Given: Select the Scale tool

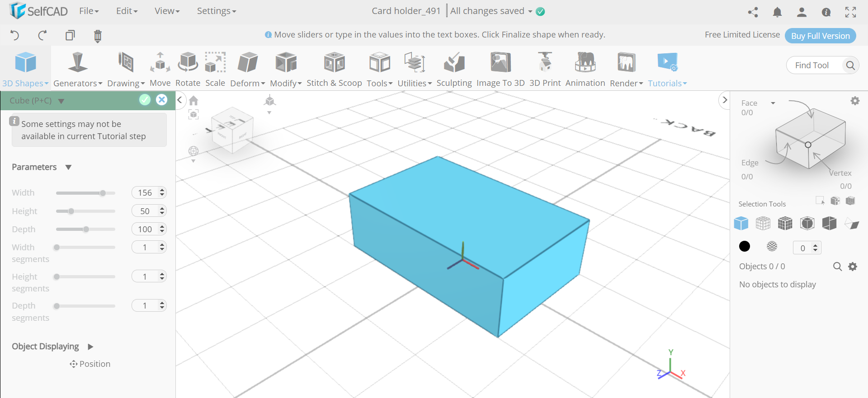Looking at the screenshot, I should (215, 70).
